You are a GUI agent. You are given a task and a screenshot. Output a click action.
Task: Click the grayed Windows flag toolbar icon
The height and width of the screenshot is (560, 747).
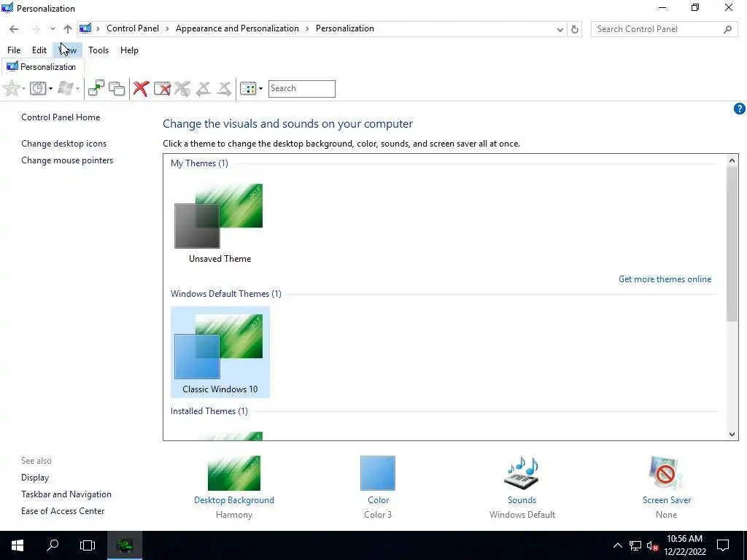[66, 88]
